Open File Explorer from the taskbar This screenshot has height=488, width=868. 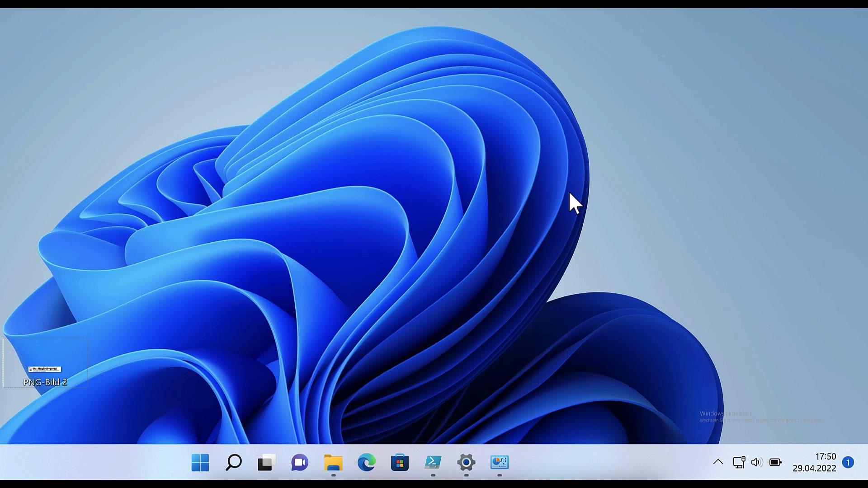(x=333, y=462)
